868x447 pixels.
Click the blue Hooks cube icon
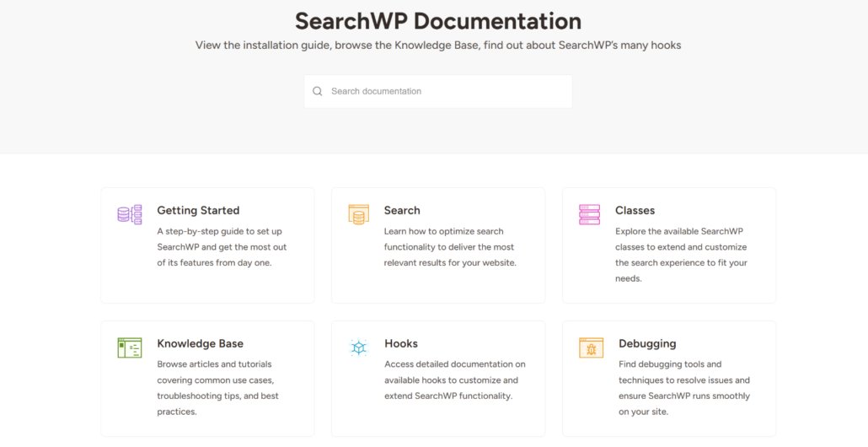point(359,347)
